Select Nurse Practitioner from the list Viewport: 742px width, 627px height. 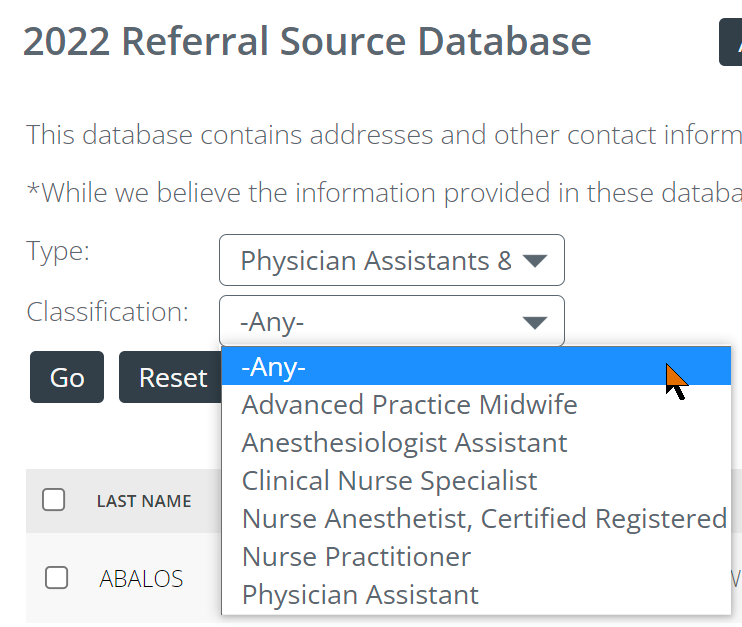[x=355, y=557]
